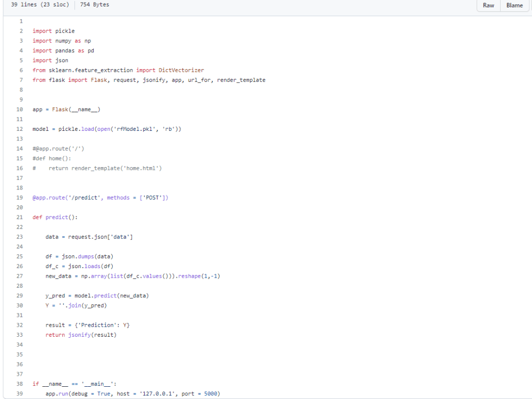Image resolution: width=532 pixels, height=399 pixels.
Task: Open the Raw file view
Action: (488, 5)
